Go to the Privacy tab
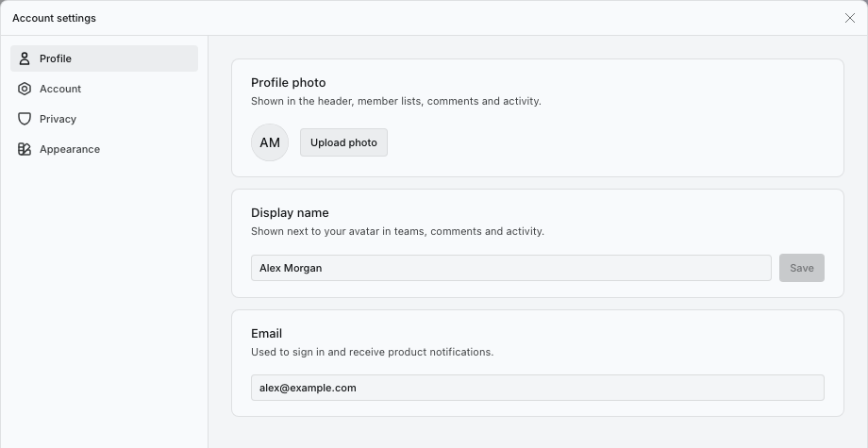The height and width of the screenshot is (448, 868). [104, 119]
